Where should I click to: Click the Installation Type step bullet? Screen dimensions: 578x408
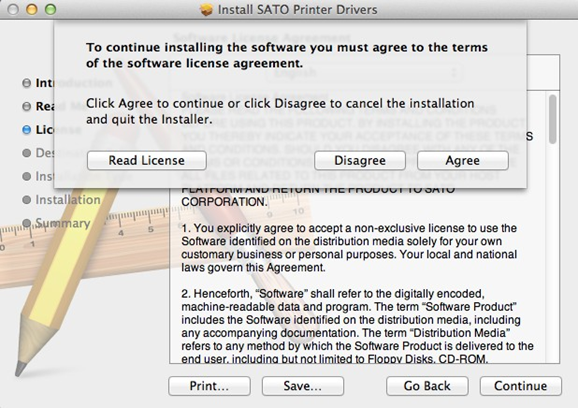coord(27,177)
